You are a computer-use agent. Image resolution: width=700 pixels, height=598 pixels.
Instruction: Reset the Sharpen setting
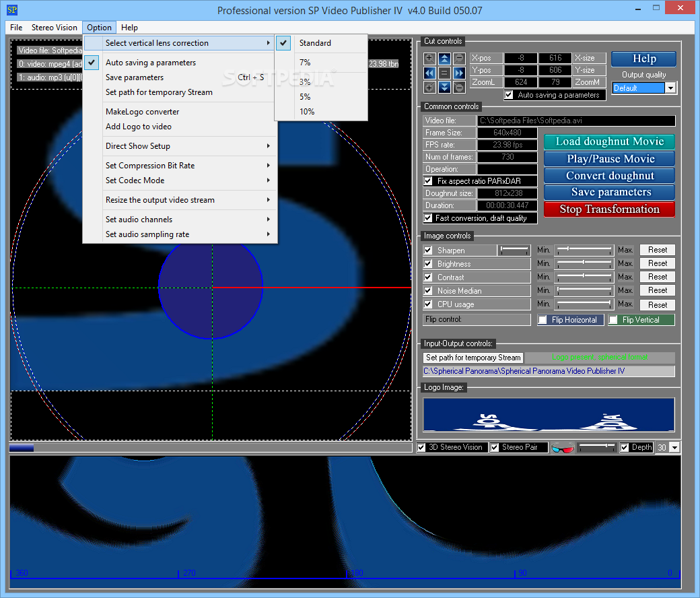658,250
